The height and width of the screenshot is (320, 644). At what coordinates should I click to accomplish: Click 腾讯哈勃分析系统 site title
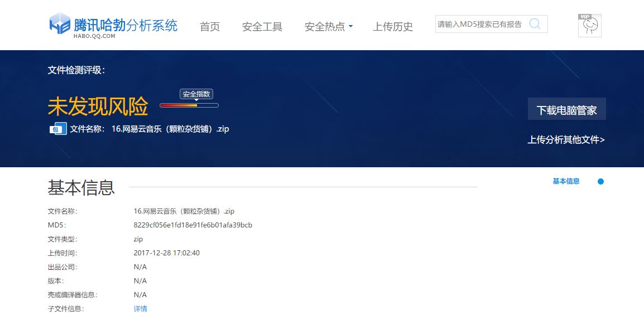tap(126, 25)
